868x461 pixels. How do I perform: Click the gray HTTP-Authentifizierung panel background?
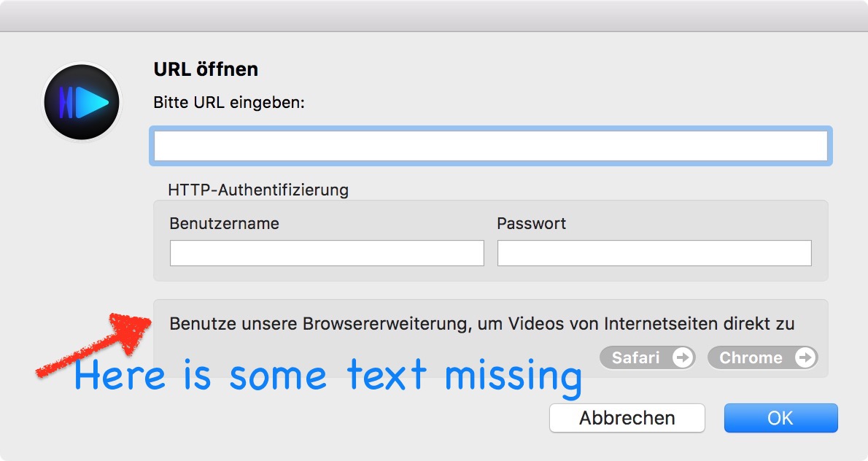(x=490, y=277)
